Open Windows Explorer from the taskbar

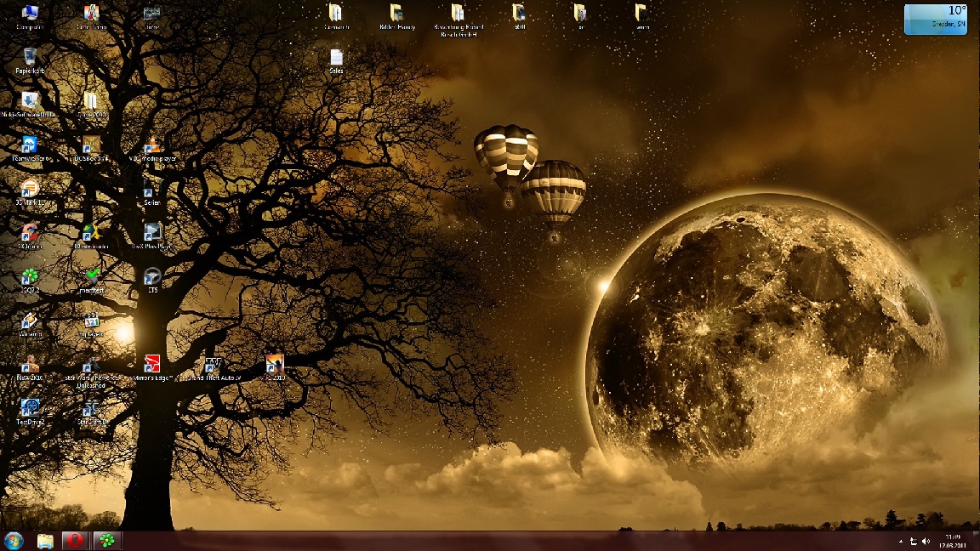pyautogui.click(x=45, y=541)
